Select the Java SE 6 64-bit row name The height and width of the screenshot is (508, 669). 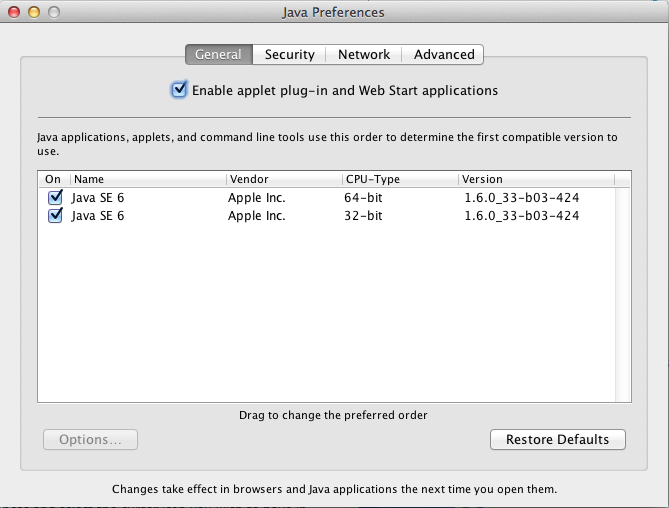[98, 197]
